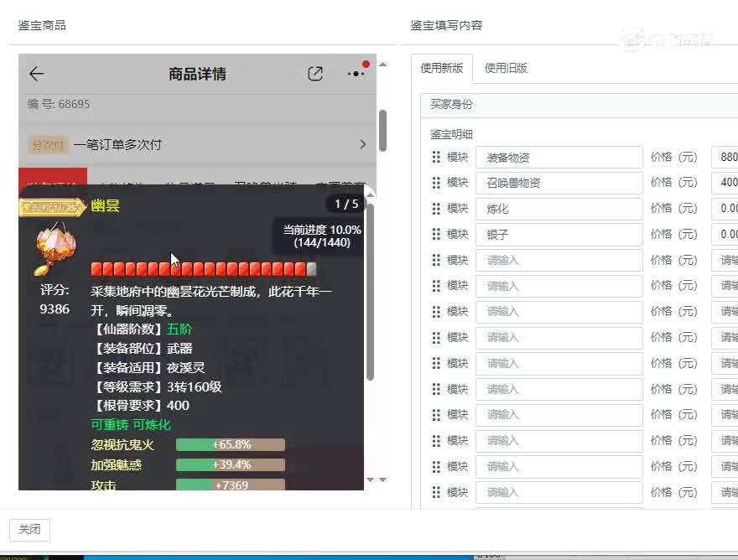
Task: Click the 关闭 button
Action: pos(29,530)
